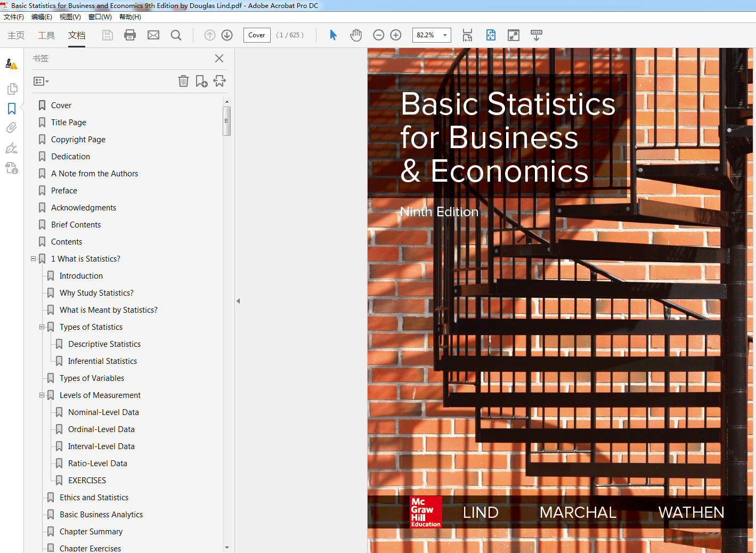Viewport: 756px width, 553px height.
Task: Toggle the Bookmarks panel icon
Action: [12, 108]
